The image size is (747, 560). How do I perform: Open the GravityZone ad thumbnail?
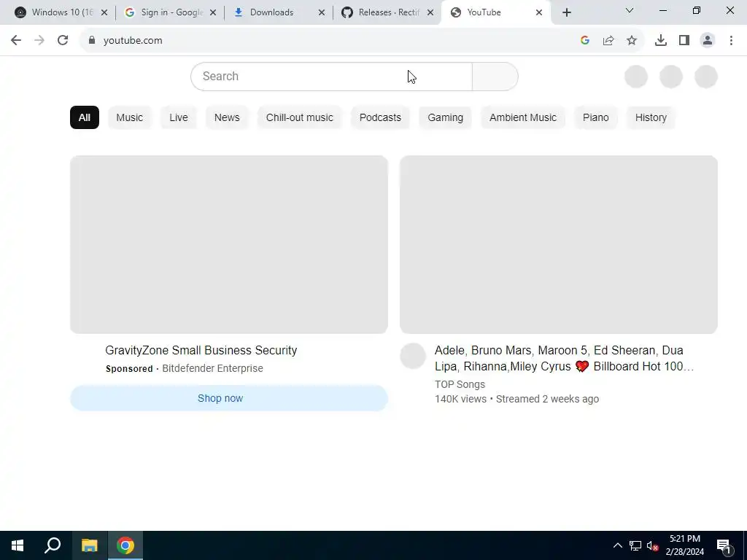[229, 244]
